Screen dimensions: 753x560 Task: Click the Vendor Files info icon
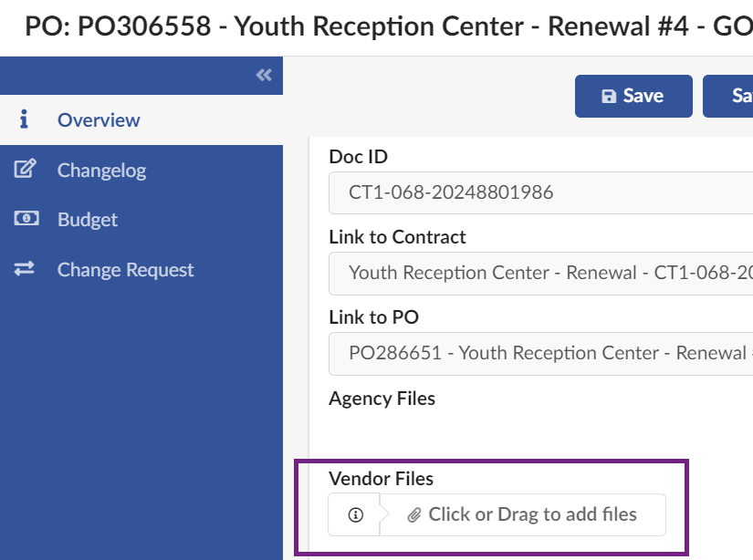tap(356, 515)
